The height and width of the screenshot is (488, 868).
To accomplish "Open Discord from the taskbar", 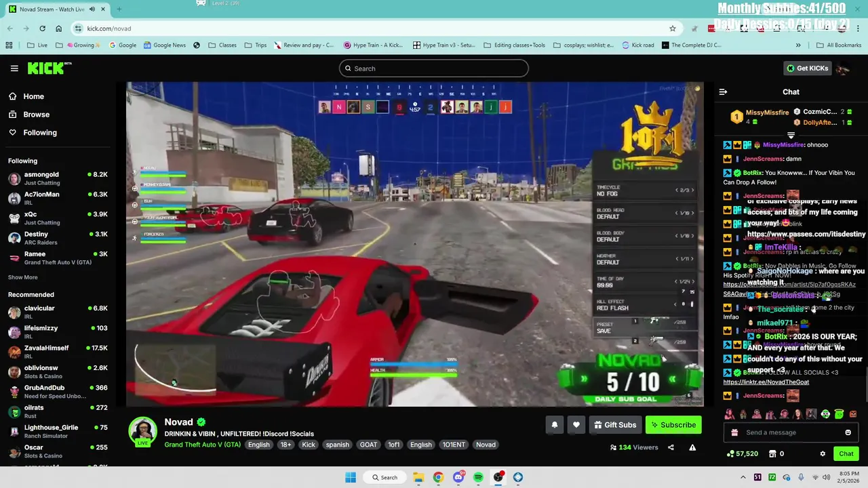I will pyautogui.click(x=458, y=477).
